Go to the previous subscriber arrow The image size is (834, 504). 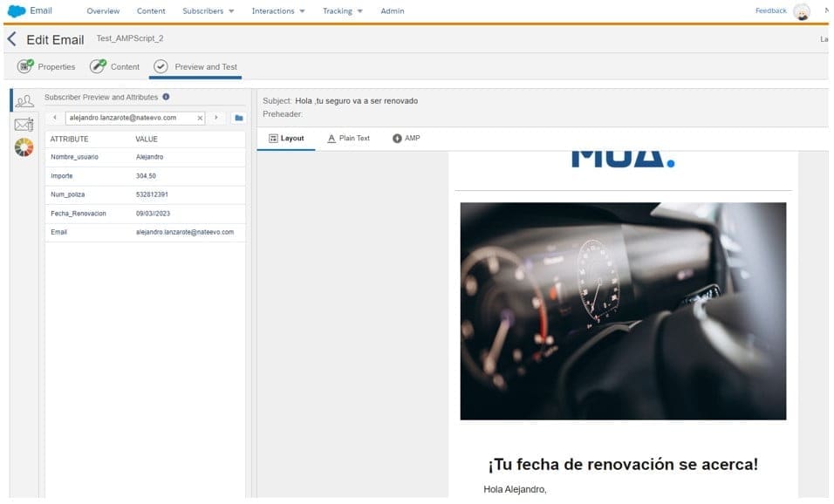55,118
